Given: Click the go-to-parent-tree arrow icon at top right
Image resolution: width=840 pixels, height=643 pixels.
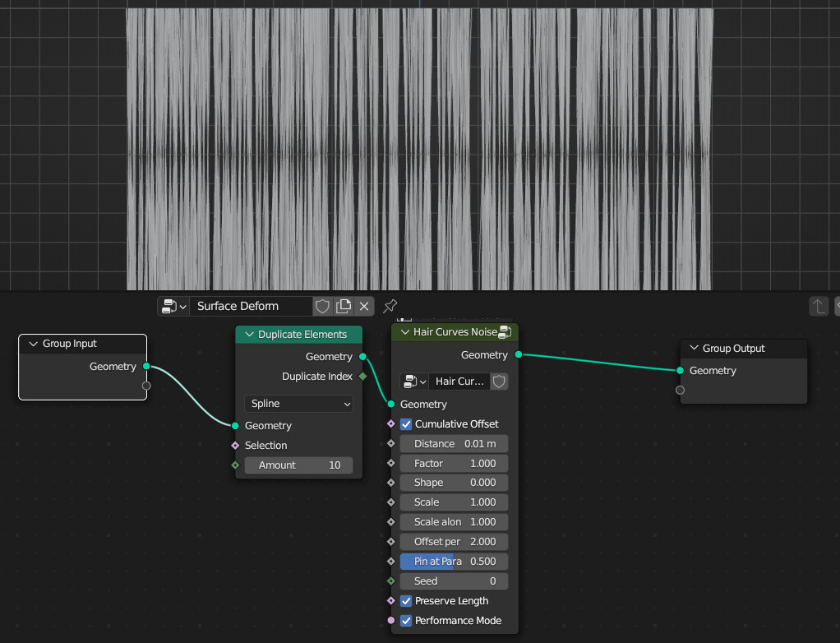Looking at the screenshot, I should point(819,305).
